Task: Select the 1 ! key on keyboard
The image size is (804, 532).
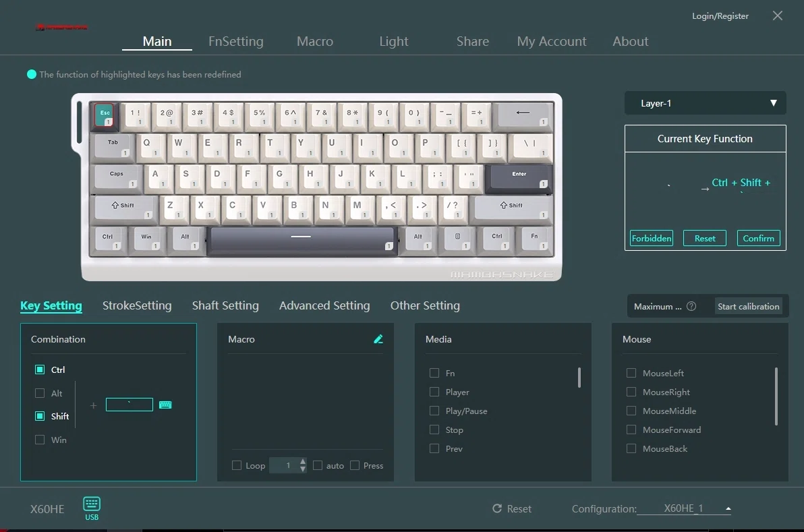Action: point(136,115)
